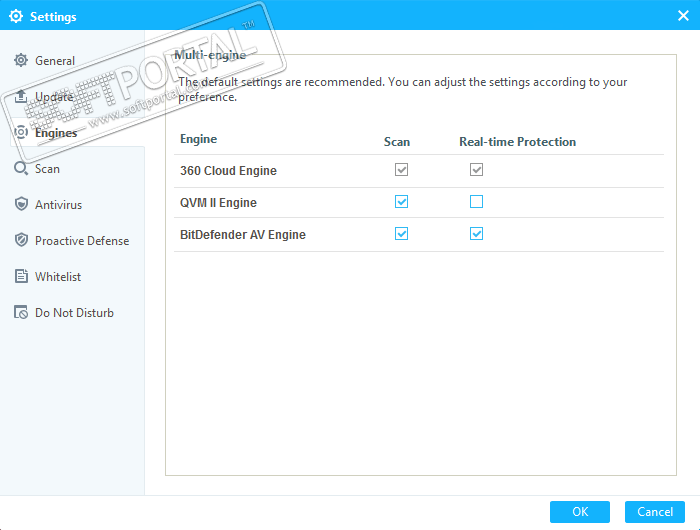
Task: Click the Update upload-arrow icon
Action: pos(21,96)
